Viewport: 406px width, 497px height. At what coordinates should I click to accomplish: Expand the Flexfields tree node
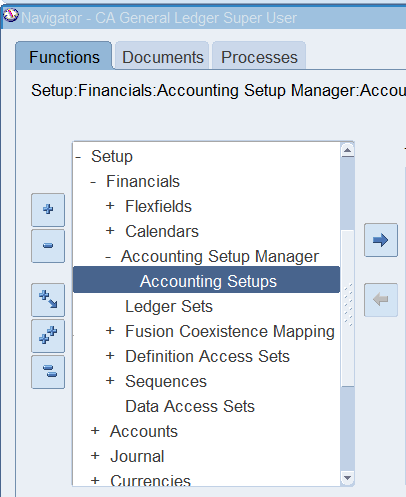pos(110,206)
